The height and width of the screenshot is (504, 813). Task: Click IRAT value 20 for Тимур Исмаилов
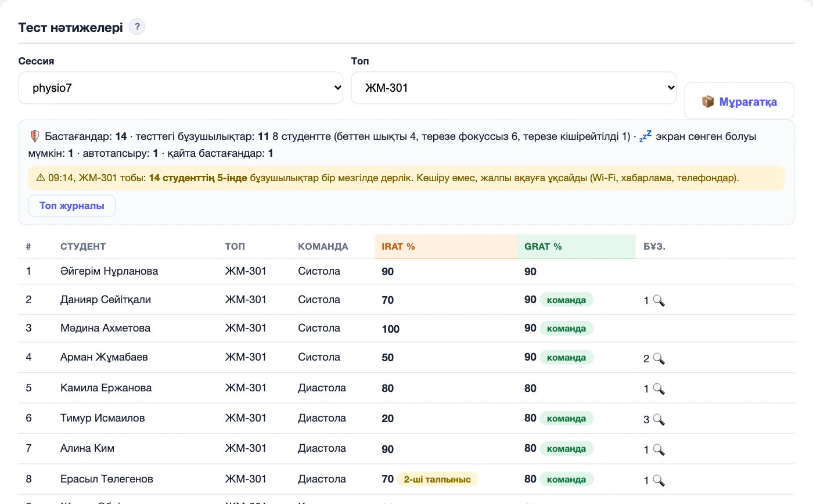(x=387, y=419)
